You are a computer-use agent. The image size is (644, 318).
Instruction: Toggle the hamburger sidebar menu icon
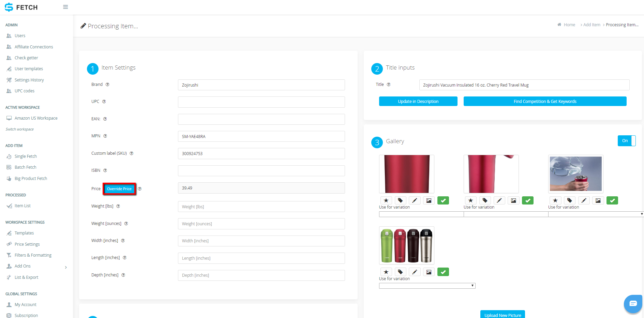(x=65, y=7)
